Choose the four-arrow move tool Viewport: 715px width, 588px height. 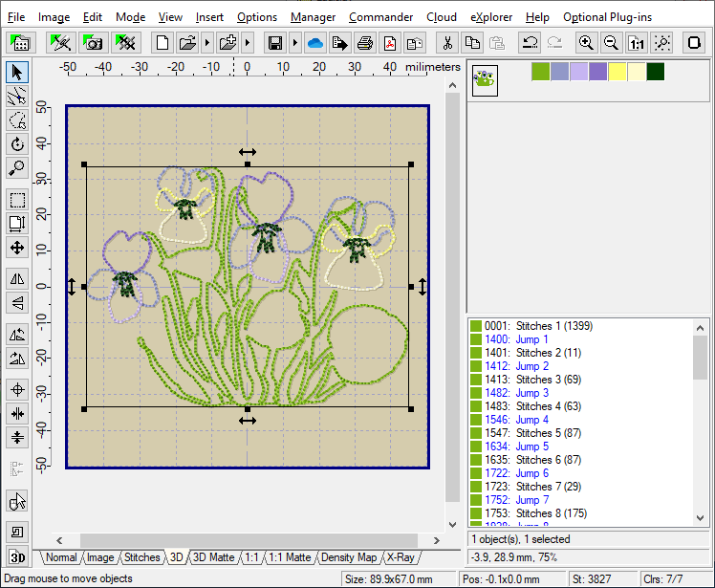pos(17,248)
